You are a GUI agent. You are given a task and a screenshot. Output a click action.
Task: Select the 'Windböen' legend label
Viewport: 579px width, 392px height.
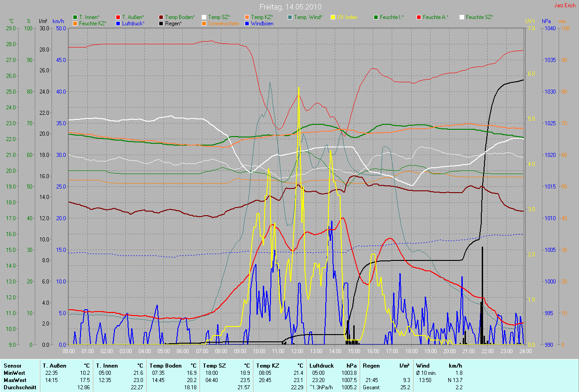click(262, 23)
